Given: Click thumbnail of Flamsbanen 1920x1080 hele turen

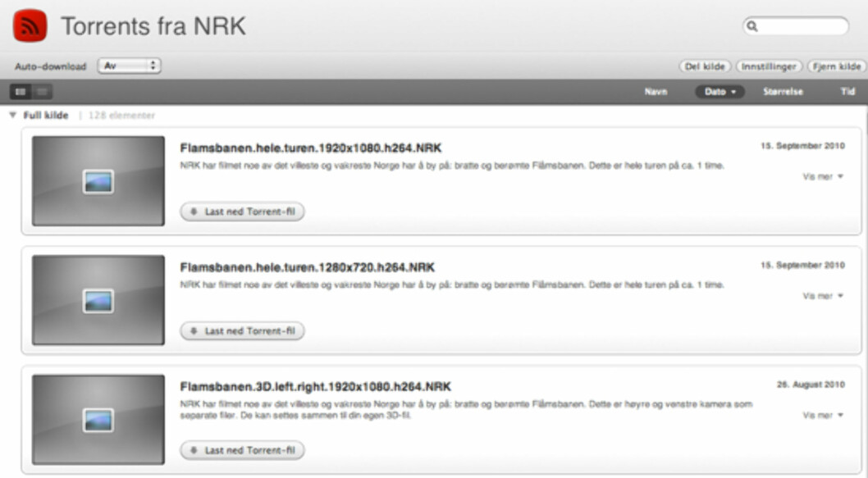Looking at the screenshot, I should click(x=98, y=181).
